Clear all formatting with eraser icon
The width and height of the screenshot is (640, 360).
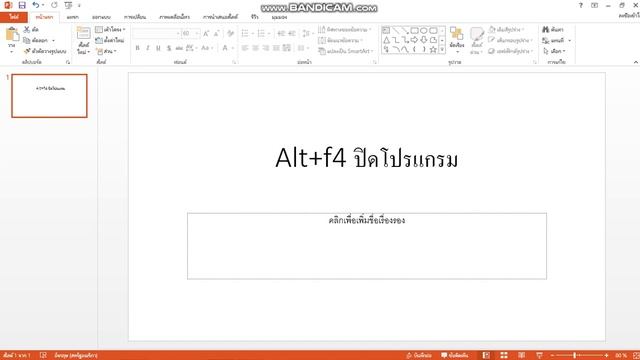[231, 33]
